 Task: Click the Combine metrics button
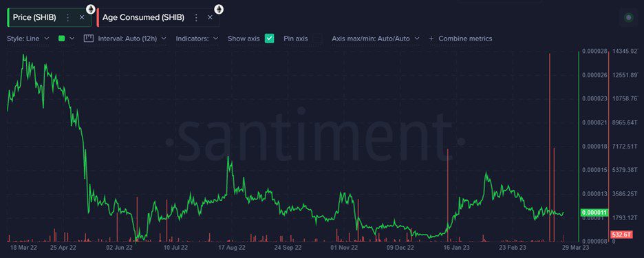465,39
